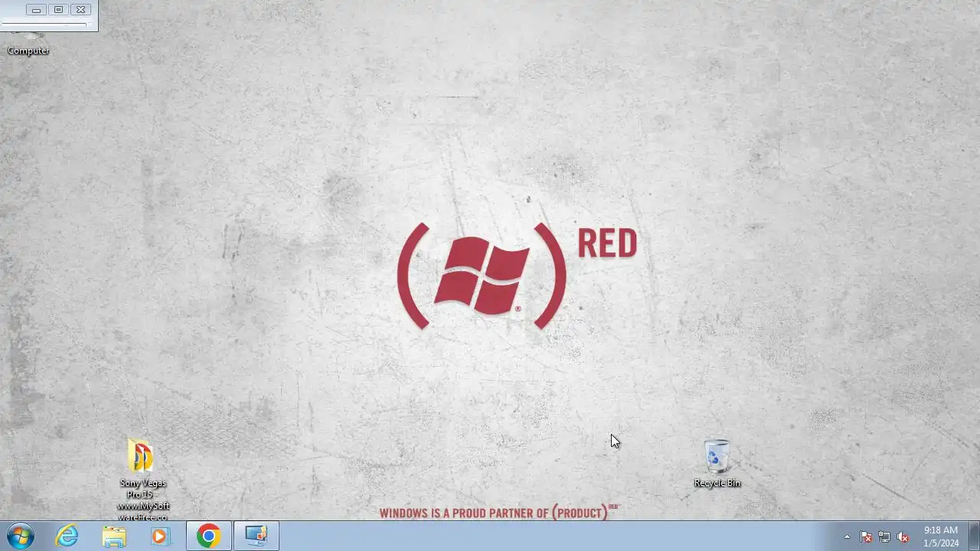Minimize the small top-left window
The width and height of the screenshot is (980, 551).
click(x=36, y=10)
